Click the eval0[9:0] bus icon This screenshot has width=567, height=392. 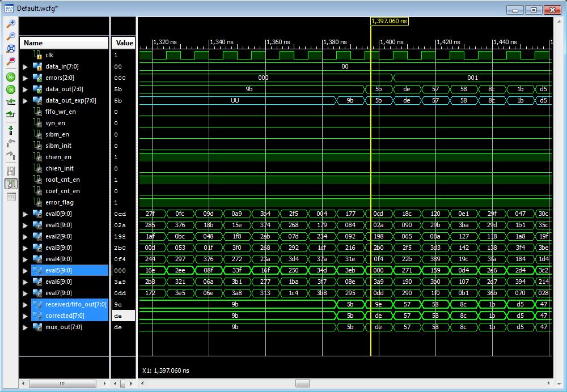click(x=37, y=214)
